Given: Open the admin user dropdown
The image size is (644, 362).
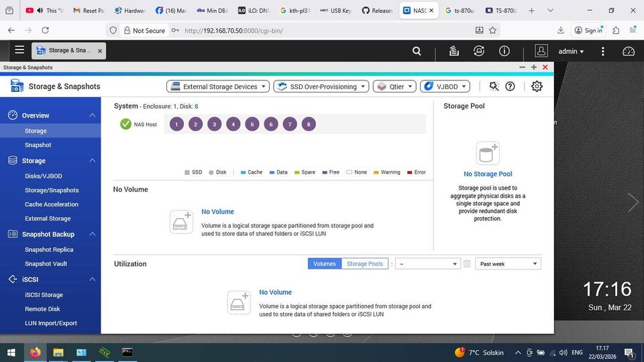Looking at the screenshot, I should pyautogui.click(x=571, y=52).
